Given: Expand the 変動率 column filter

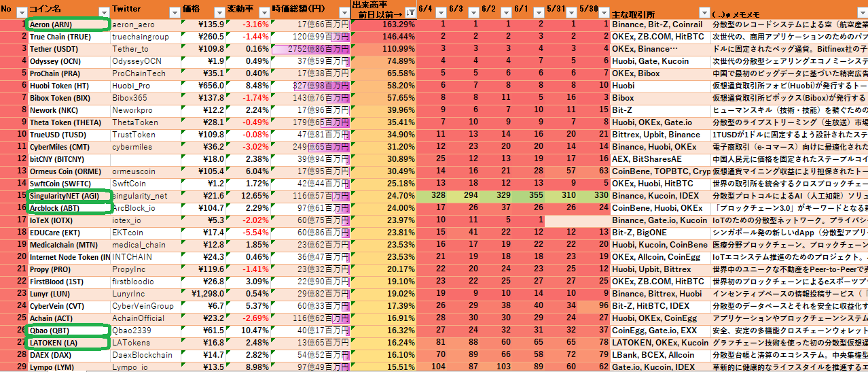Looking at the screenshot, I should tap(264, 12).
